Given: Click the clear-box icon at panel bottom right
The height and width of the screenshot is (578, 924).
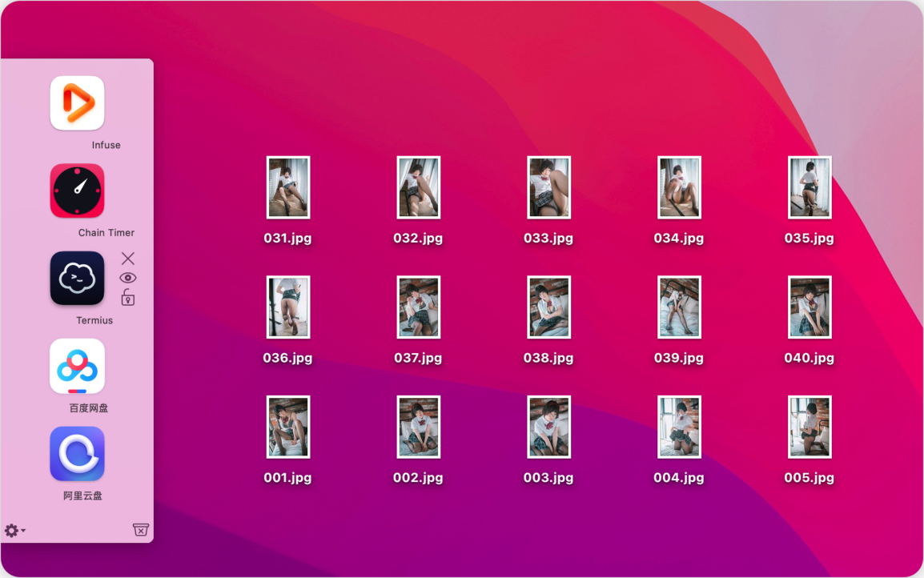Looking at the screenshot, I should (x=141, y=530).
